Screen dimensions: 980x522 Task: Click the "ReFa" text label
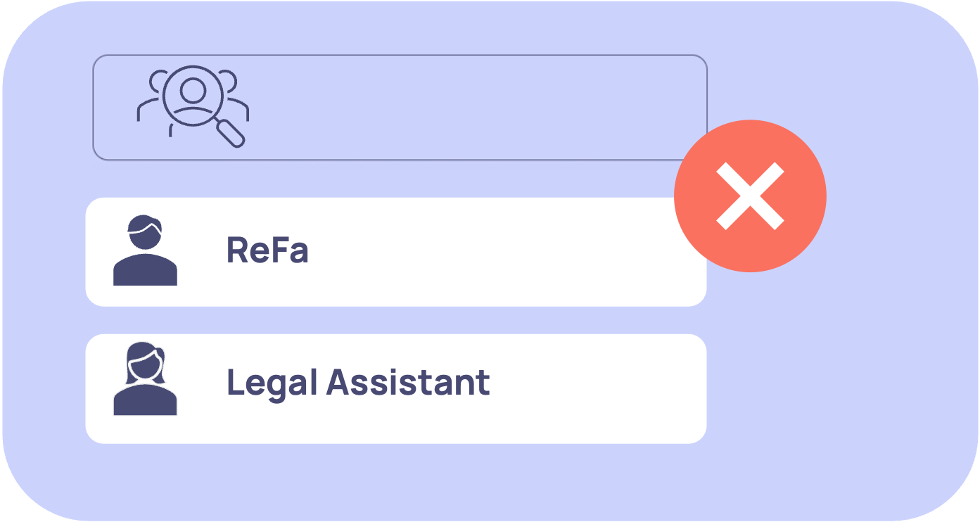(x=267, y=250)
